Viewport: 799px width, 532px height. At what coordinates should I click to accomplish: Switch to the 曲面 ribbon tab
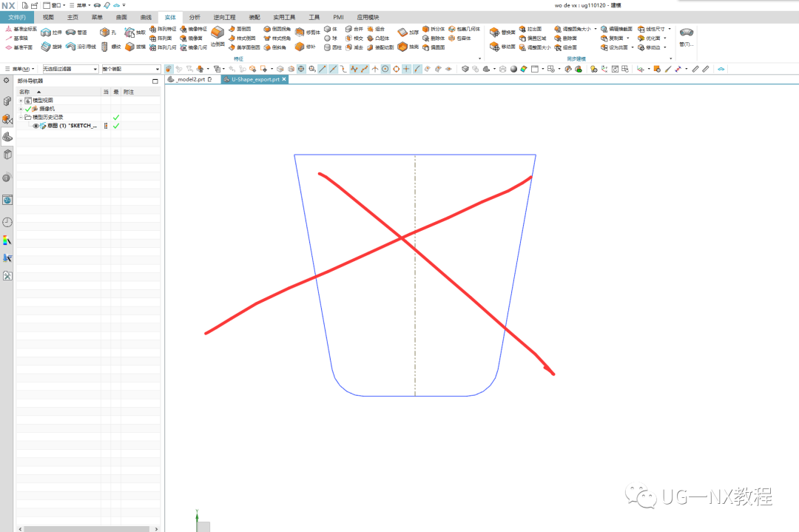tap(121, 17)
